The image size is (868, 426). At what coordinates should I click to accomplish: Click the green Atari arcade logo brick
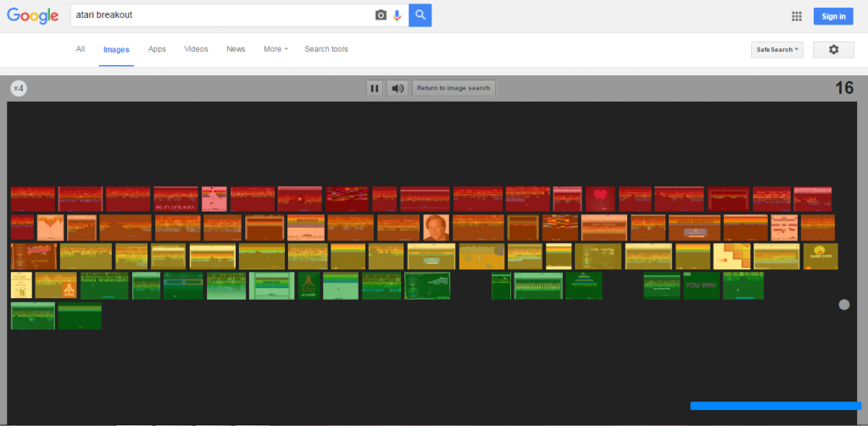click(x=309, y=285)
